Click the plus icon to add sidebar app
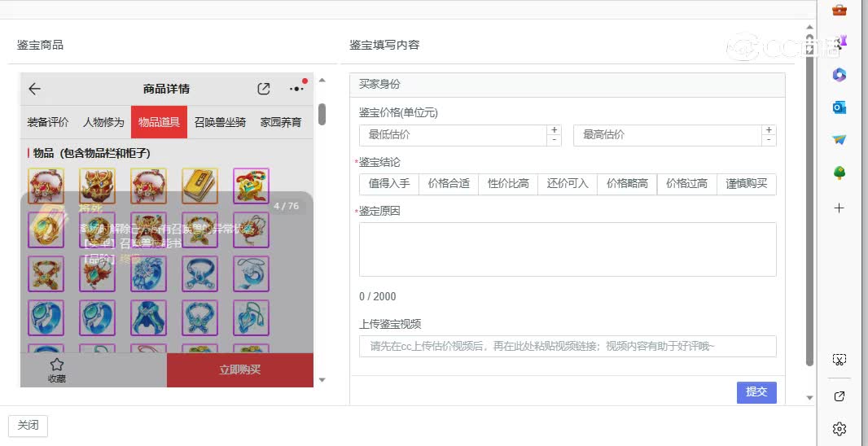This screenshot has width=868, height=446. pyautogui.click(x=840, y=208)
